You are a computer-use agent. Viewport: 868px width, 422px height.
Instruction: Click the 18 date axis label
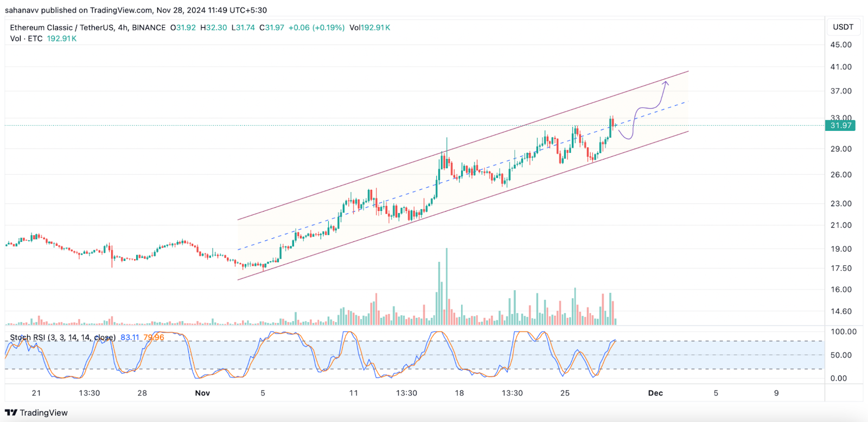pyautogui.click(x=459, y=393)
